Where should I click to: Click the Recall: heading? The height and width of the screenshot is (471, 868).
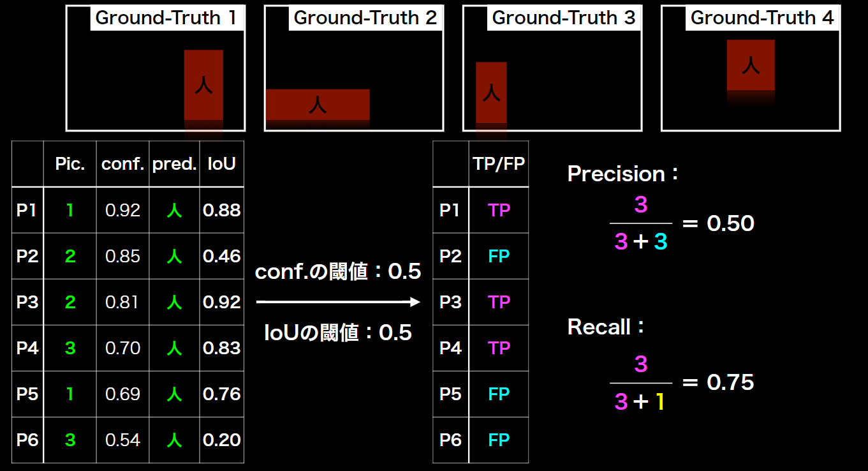point(607,327)
